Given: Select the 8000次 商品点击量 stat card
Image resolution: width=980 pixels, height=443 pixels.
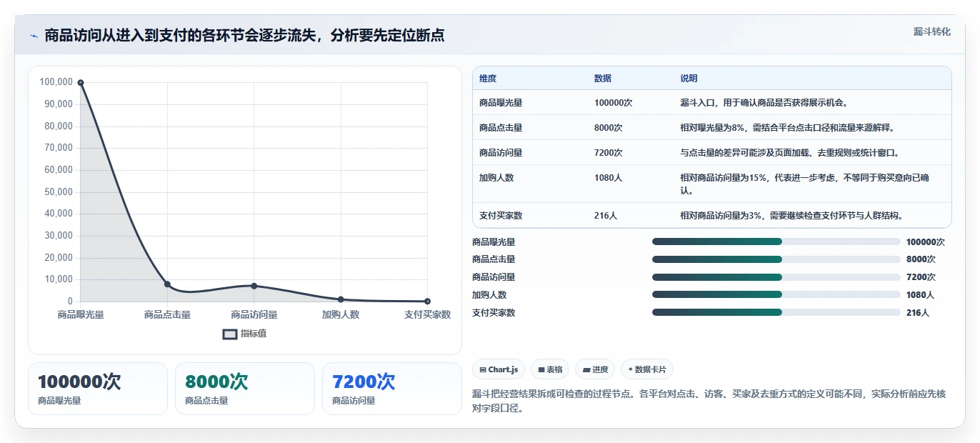Looking at the screenshot, I should point(245,389).
